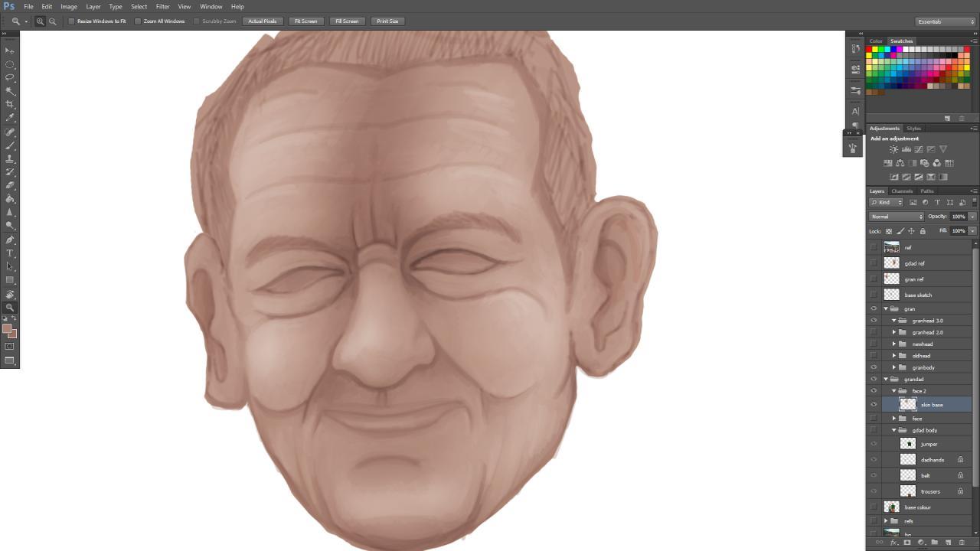Enable Zoom All Windows checkbox
The image size is (980, 551).
pyautogui.click(x=138, y=21)
